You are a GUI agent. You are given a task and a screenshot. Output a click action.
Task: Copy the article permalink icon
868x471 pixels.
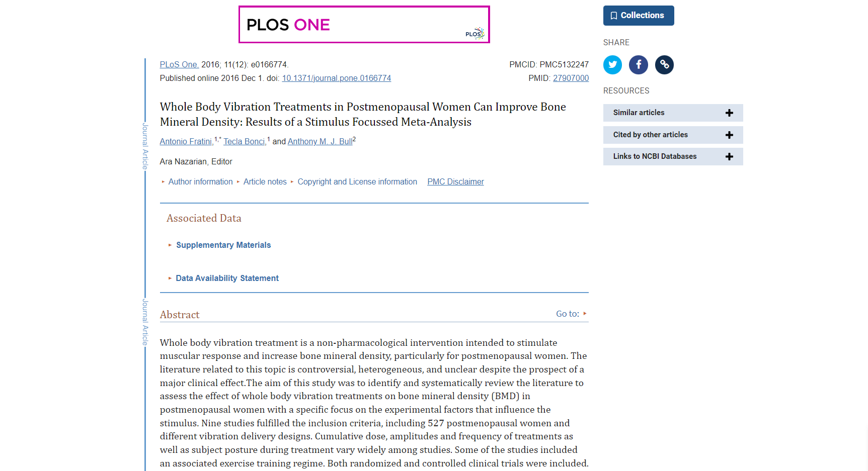coord(664,65)
